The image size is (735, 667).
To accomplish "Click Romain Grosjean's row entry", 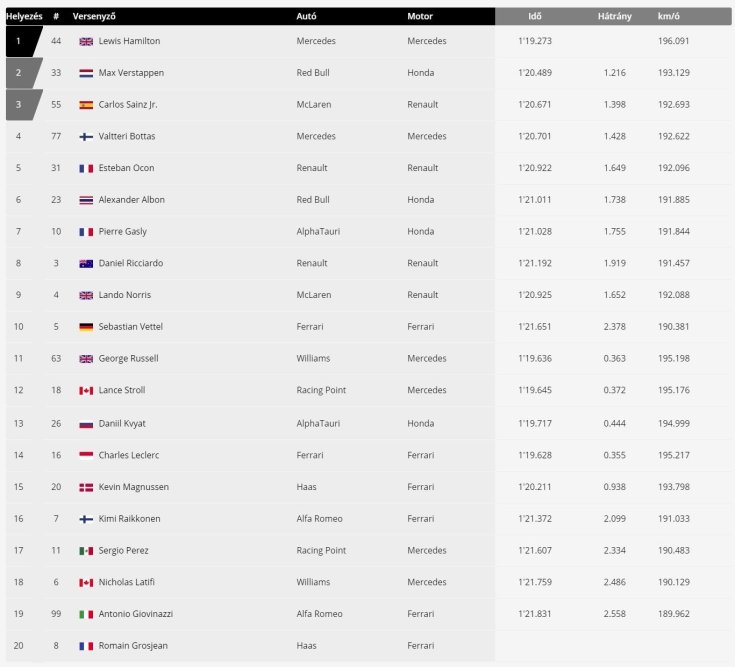I will (250, 645).
